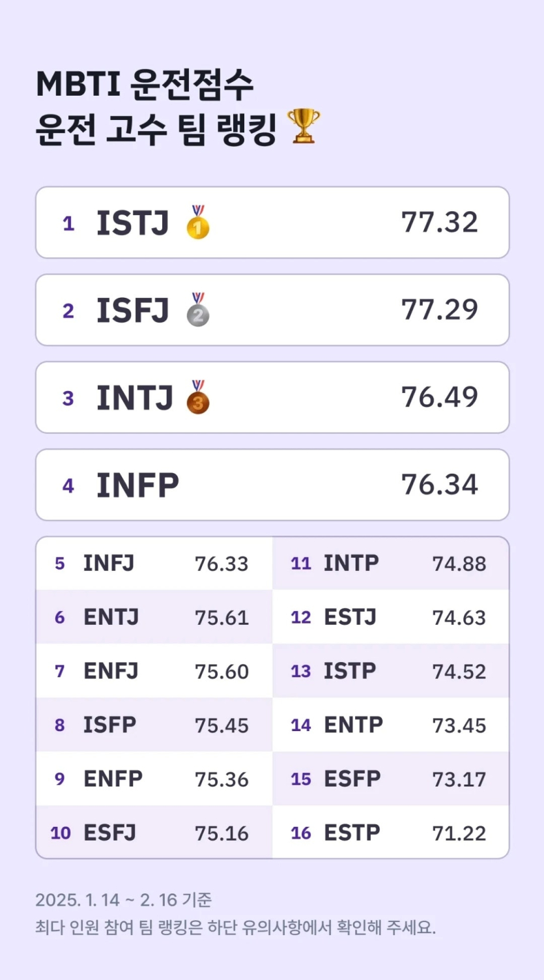Select the INFP fourth-place card

coord(272,485)
